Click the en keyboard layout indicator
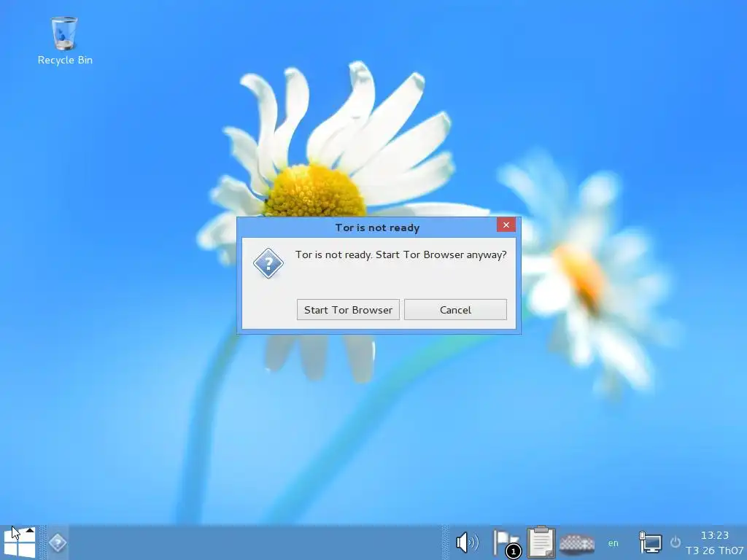The height and width of the screenshot is (560, 747). click(613, 542)
